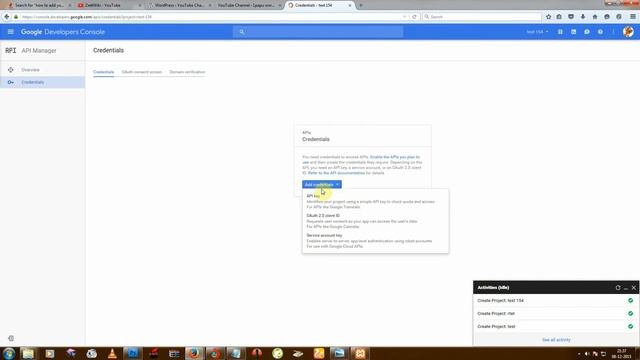Click the browser address bar
The width and height of the screenshot is (640, 360).
point(210,17)
